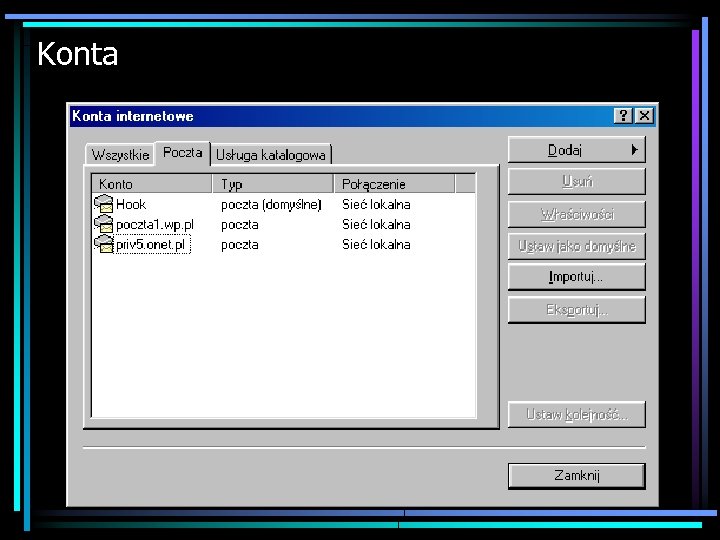Click 'Sieć lokalna' in priv5.onet.pl row

click(376, 244)
